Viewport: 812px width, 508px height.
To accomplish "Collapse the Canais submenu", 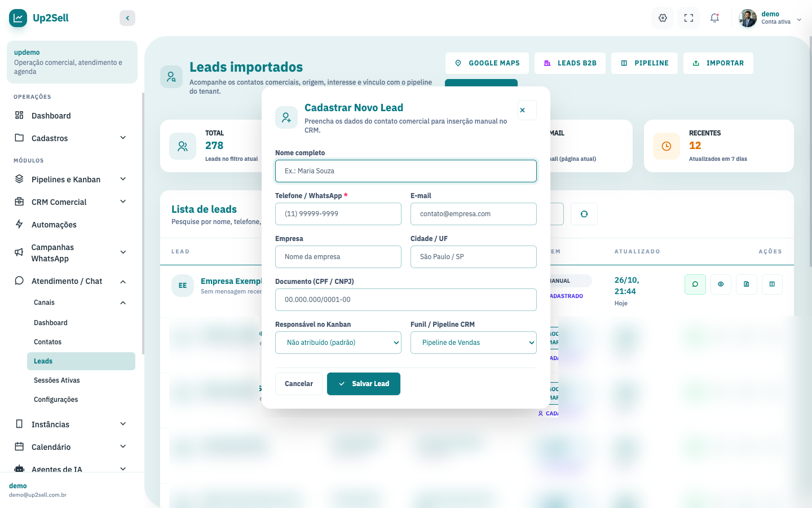I will click(81, 303).
